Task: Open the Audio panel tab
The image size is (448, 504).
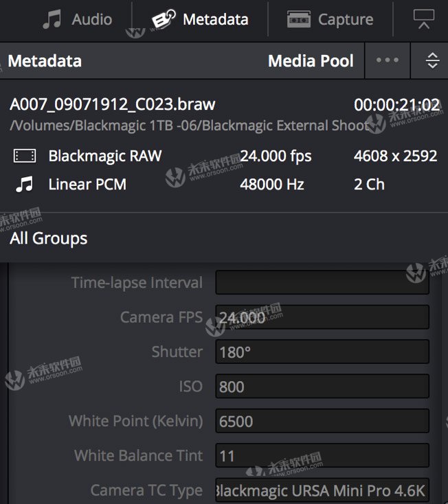Action: click(77, 19)
